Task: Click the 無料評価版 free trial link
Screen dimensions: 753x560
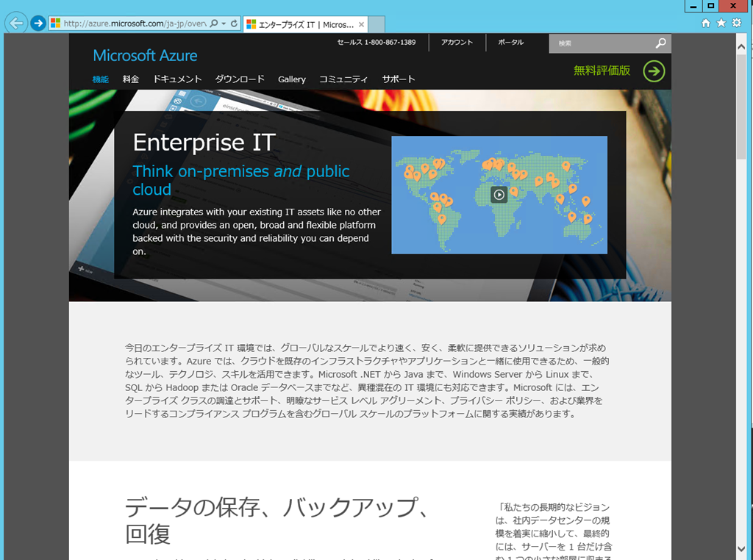Action: pyautogui.click(x=602, y=71)
